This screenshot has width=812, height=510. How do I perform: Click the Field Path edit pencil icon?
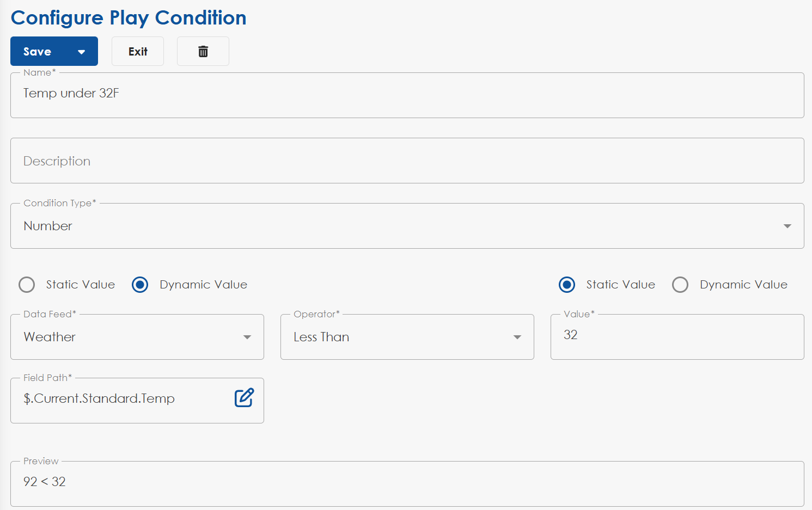pyautogui.click(x=244, y=398)
